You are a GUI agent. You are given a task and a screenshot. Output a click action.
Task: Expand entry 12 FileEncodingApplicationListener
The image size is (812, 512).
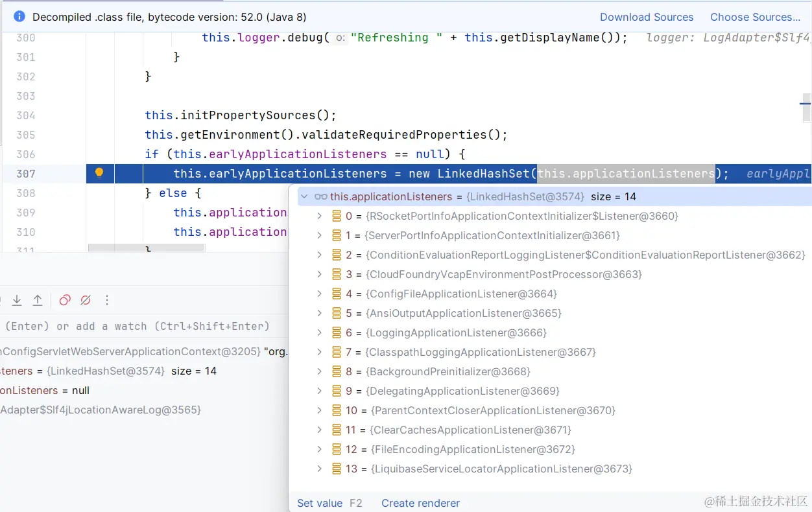319,449
